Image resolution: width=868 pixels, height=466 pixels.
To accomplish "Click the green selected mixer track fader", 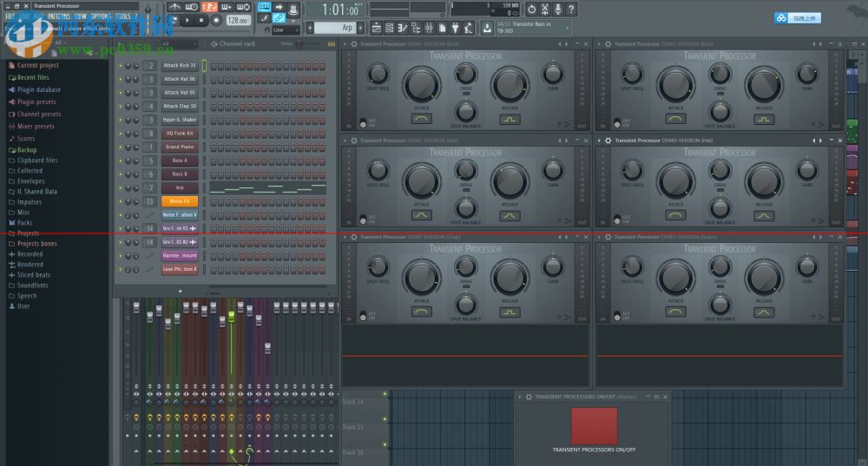I will (232, 317).
